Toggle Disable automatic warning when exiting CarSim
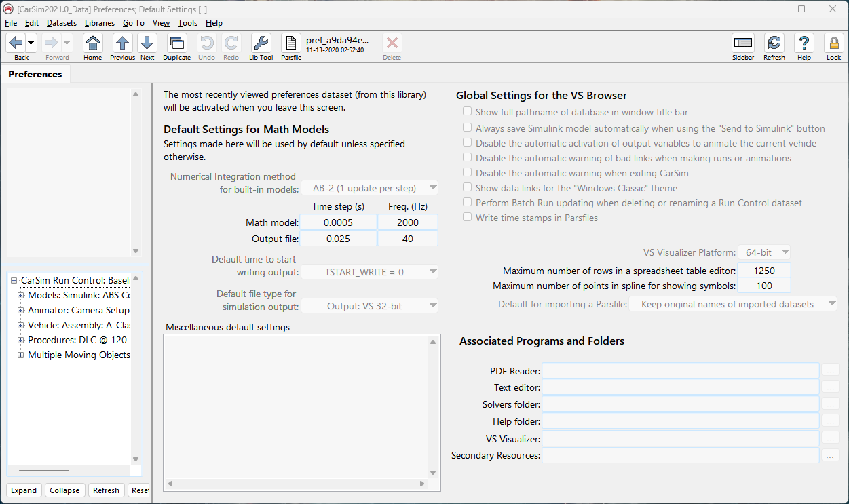This screenshot has height=504, width=849. pyautogui.click(x=467, y=173)
